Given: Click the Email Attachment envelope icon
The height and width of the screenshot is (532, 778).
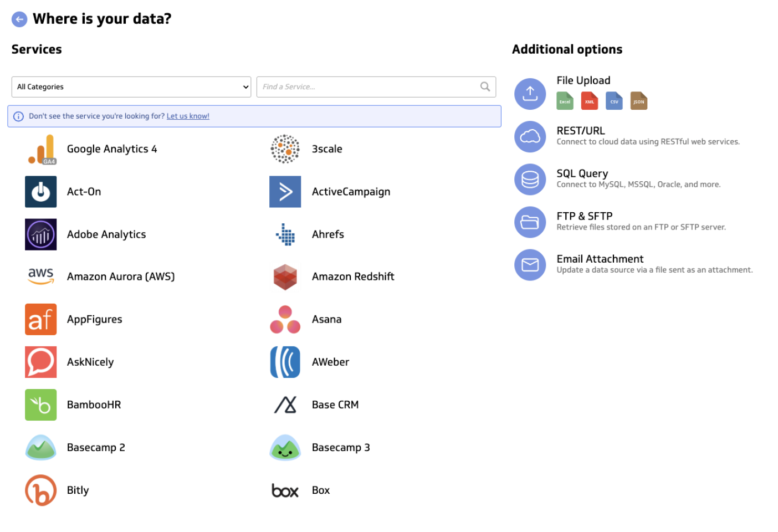Looking at the screenshot, I should click(x=530, y=265).
